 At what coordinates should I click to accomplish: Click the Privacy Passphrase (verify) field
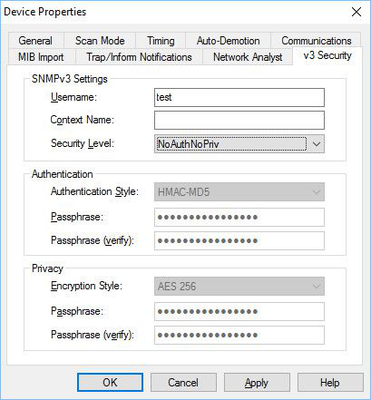click(239, 335)
